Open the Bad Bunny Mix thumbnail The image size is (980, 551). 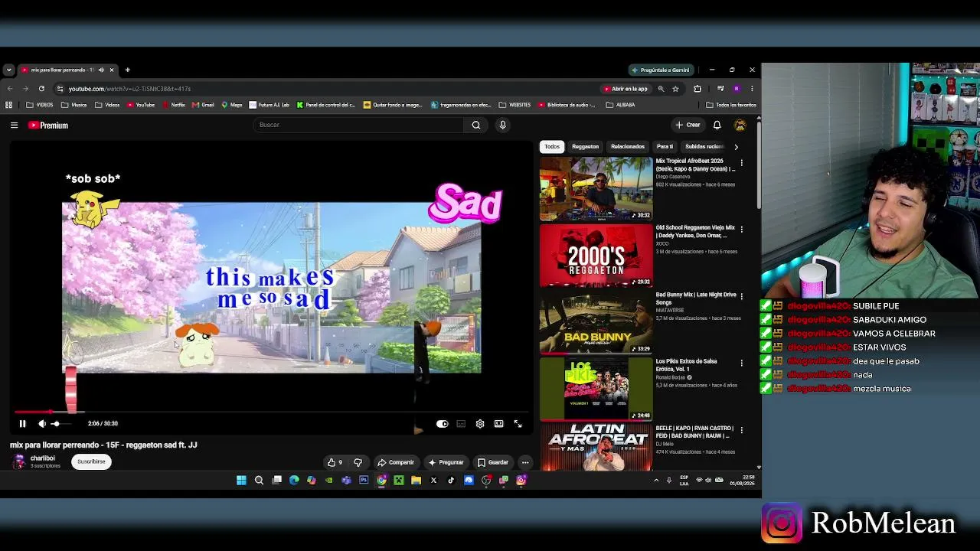click(x=596, y=322)
